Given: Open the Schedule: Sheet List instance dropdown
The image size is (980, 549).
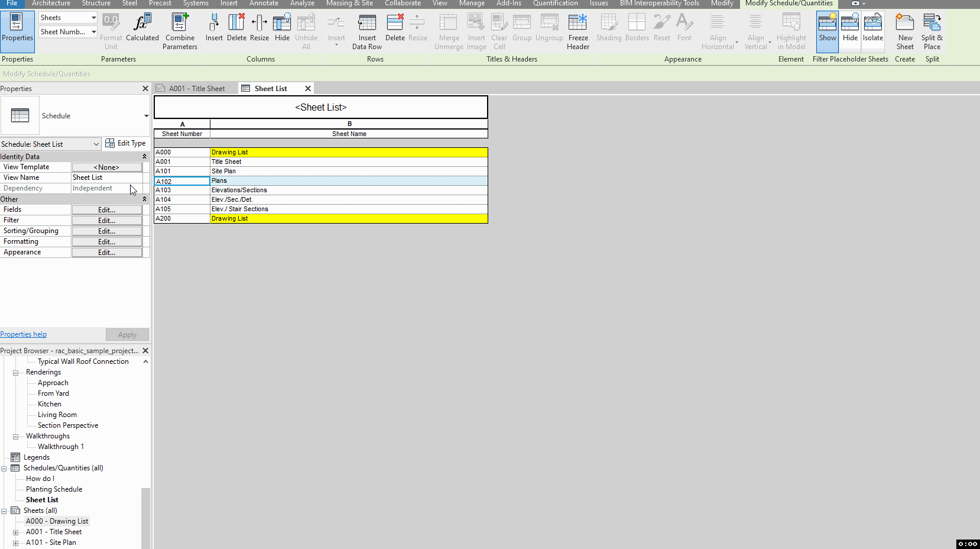Looking at the screenshot, I should pyautogui.click(x=96, y=144).
